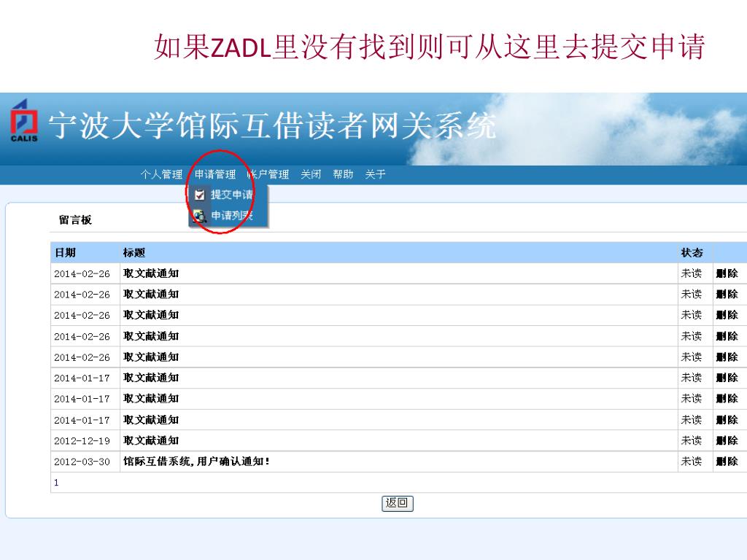
Task: Delete the 2012-03-30 message
Action: [x=727, y=462]
